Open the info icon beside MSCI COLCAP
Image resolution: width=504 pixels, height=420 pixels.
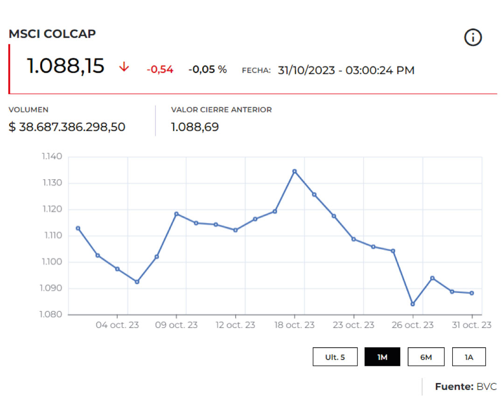[473, 37]
